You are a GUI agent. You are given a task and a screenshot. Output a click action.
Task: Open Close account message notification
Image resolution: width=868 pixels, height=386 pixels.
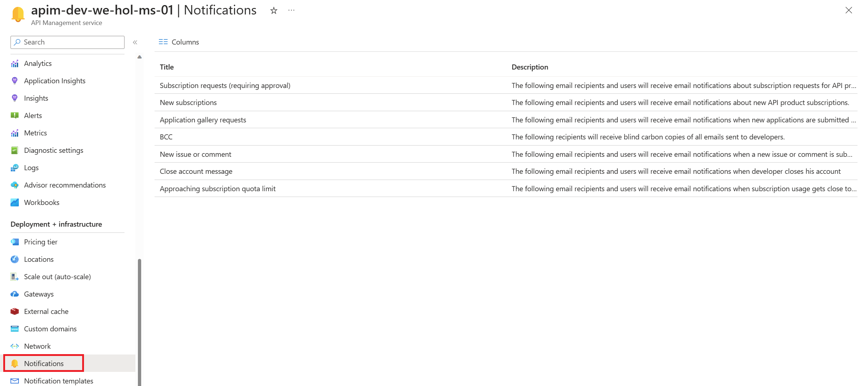click(x=506, y=171)
